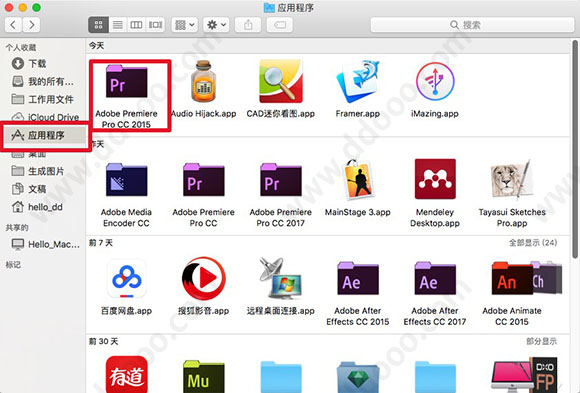The width and height of the screenshot is (580, 393).
Task: Switch to Cover Flow view
Action: (x=155, y=25)
